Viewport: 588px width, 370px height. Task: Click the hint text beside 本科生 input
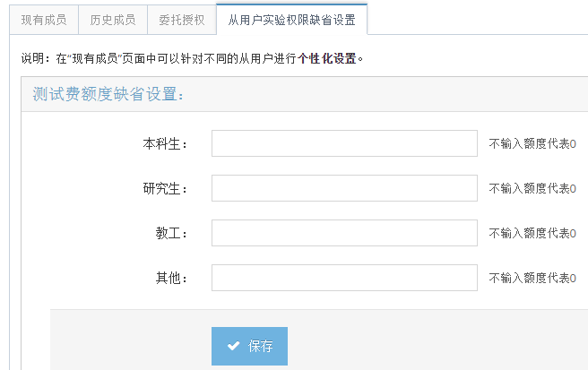point(532,143)
